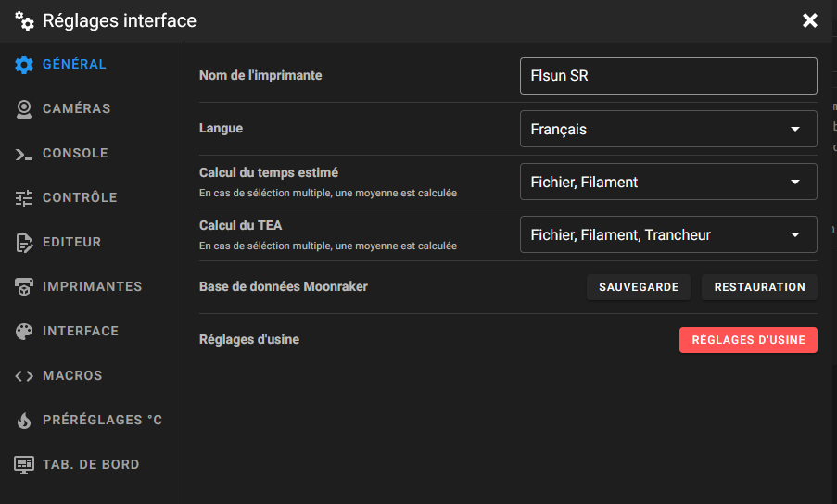Viewport: 837px width, 504px height.
Task: Switch to the Macros settings tab
Action: pyautogui.click(x=72, y=376)
